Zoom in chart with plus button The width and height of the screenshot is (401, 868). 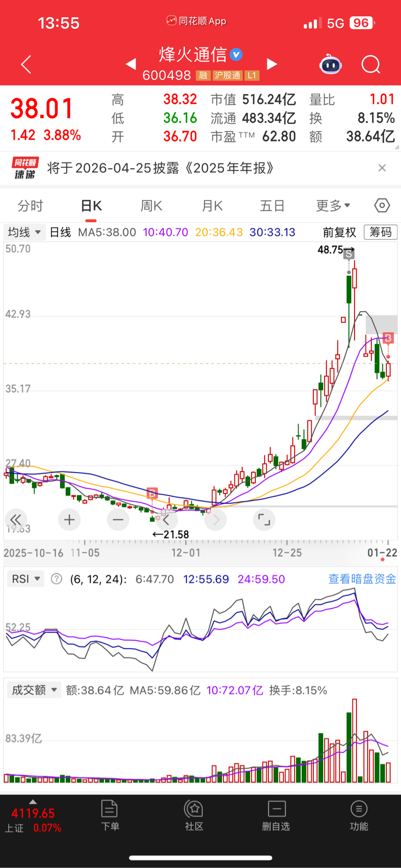tap(69, 520)
